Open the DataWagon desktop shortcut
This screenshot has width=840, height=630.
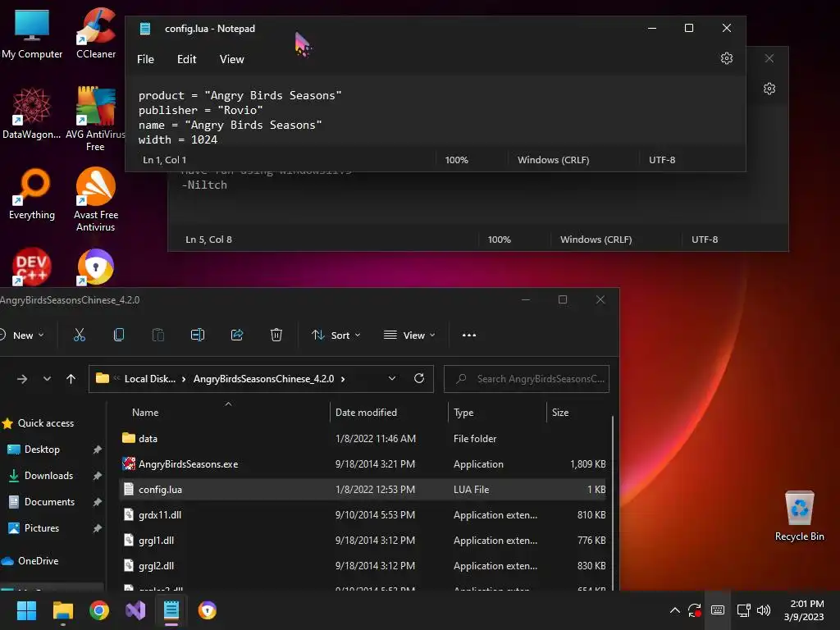pos(32,113)
